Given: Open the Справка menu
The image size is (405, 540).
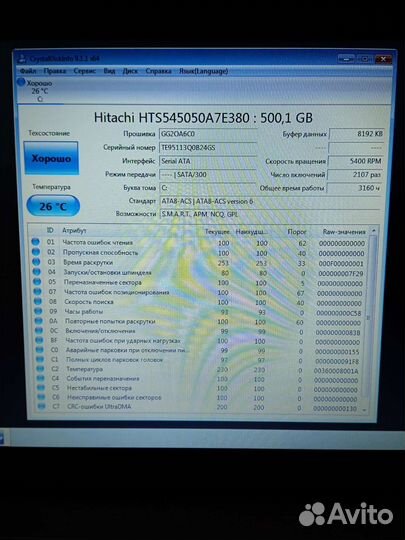Looking at the screenshot, I should click(158, 71).
